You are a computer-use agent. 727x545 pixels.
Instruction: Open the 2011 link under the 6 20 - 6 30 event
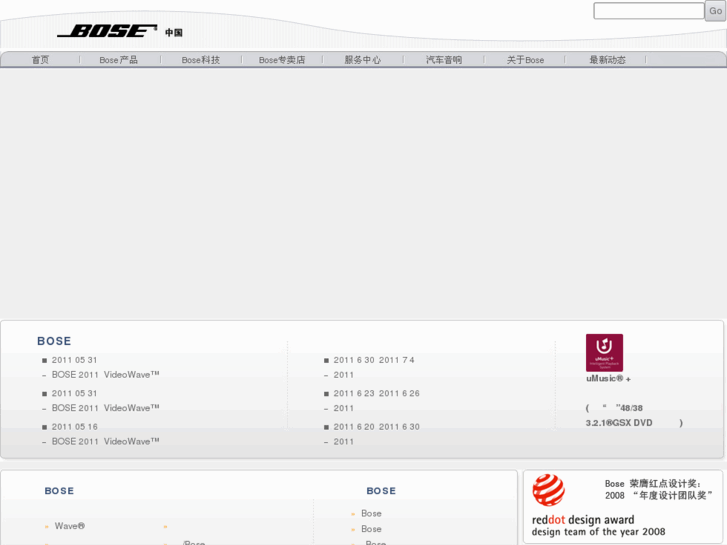(344, 442)
